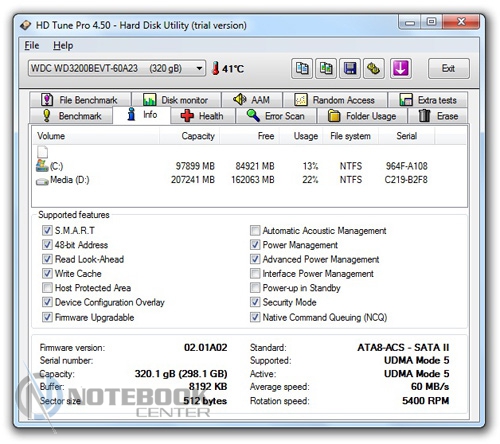Image resolution: width=500 pixels, height=444 pixels.
Task: Close the HD Tune Pro window
Action: pos(462,22)
